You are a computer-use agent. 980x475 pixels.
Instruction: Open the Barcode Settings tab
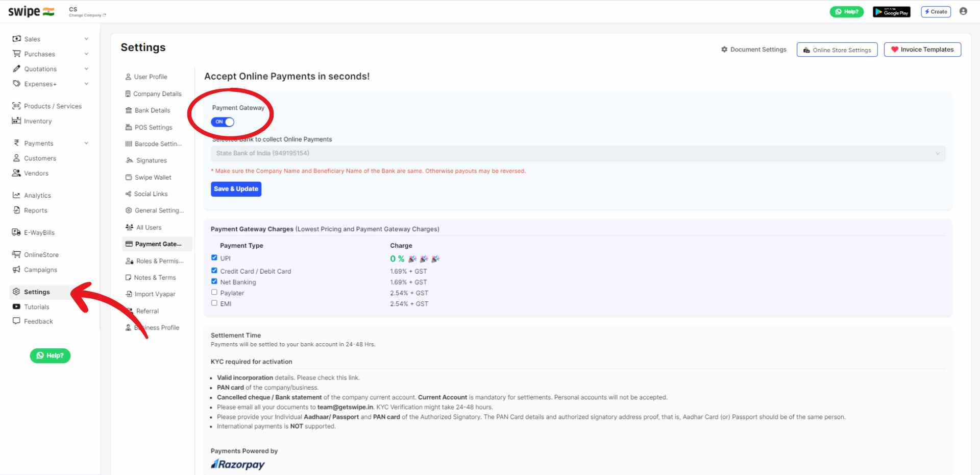tap(154, 144)
